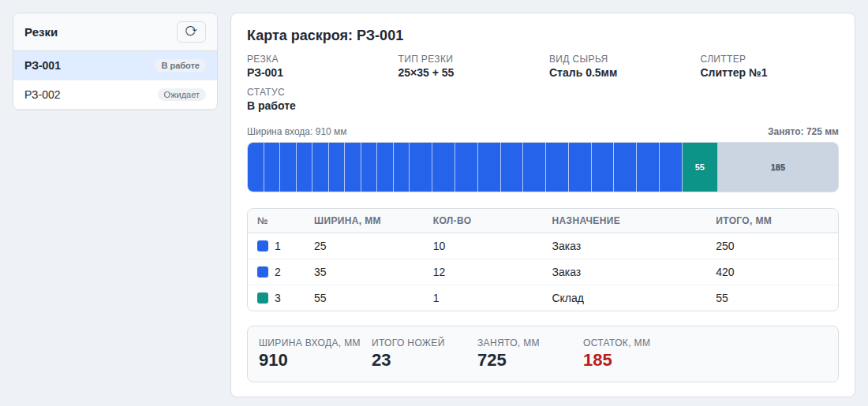Click the occupied value 725 in summary

pos(492,360)
